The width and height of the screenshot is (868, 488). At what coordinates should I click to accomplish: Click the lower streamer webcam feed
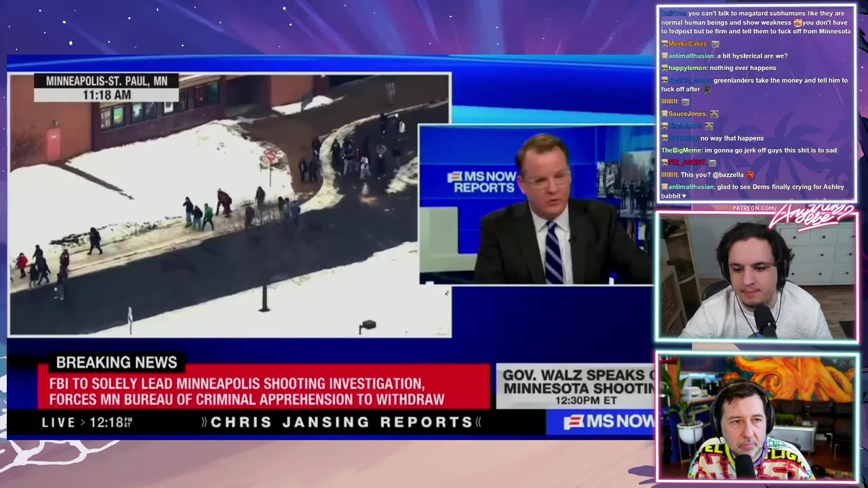(756, 416)
